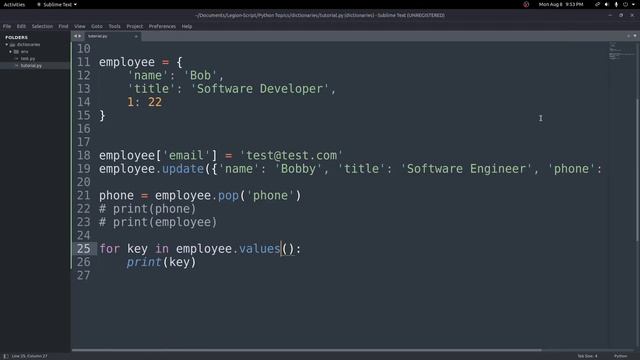Viewport: 640px width, 360px height.
Task: Click the microphone tray icon
Action: point(616,4)
